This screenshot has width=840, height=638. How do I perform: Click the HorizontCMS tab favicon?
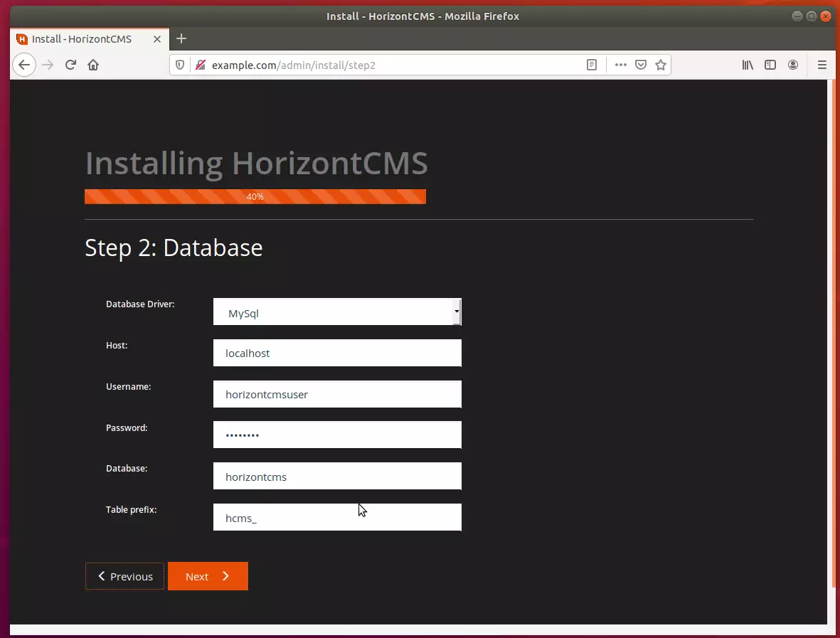[22, 39]
